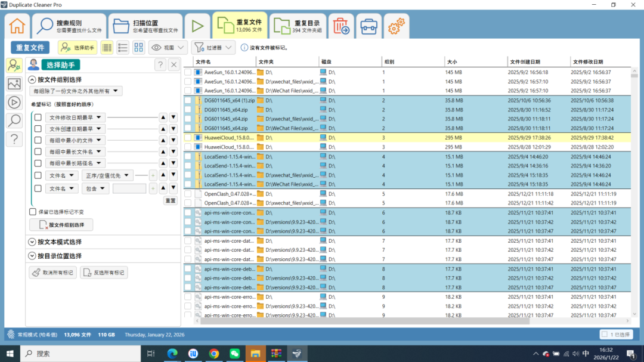Enable 每组中最长路径名 rule checkbox
Viewport: 644px width, 362px height.
click(38, 163)
